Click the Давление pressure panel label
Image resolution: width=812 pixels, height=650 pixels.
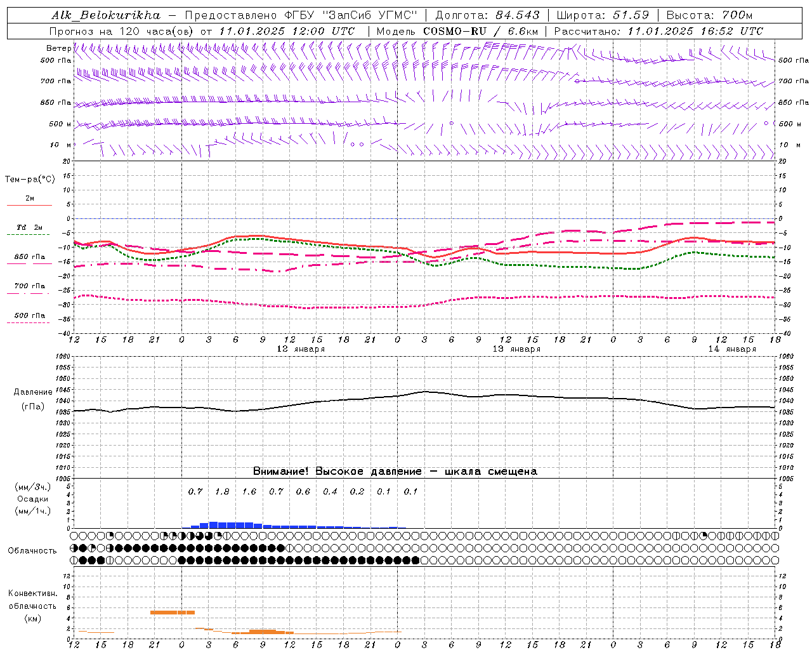(32, 392)
